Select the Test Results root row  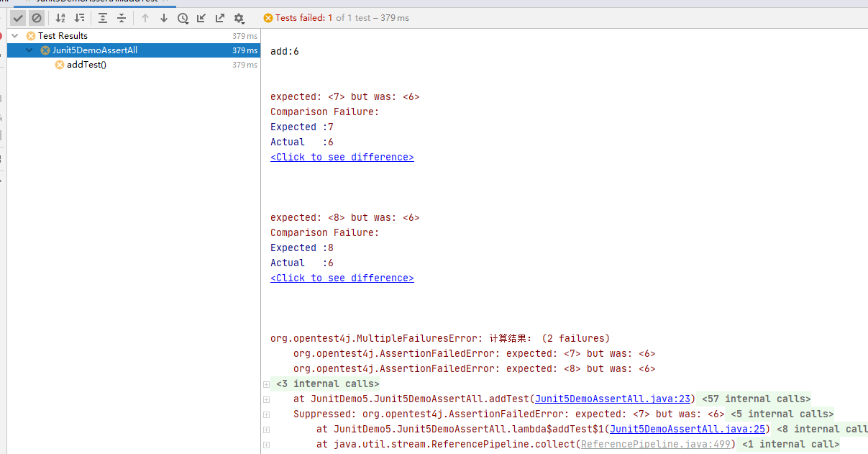click(x=134, y=36)
